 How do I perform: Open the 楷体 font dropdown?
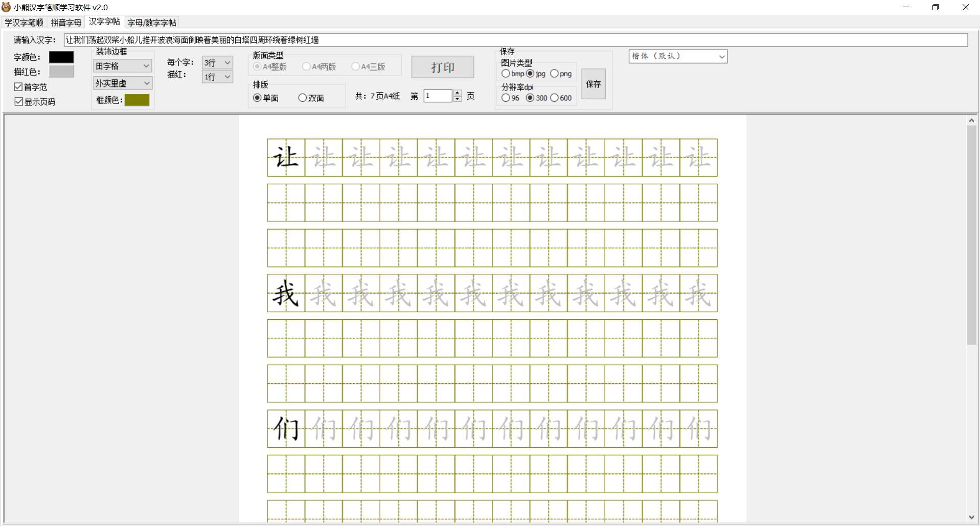point(678,56)
